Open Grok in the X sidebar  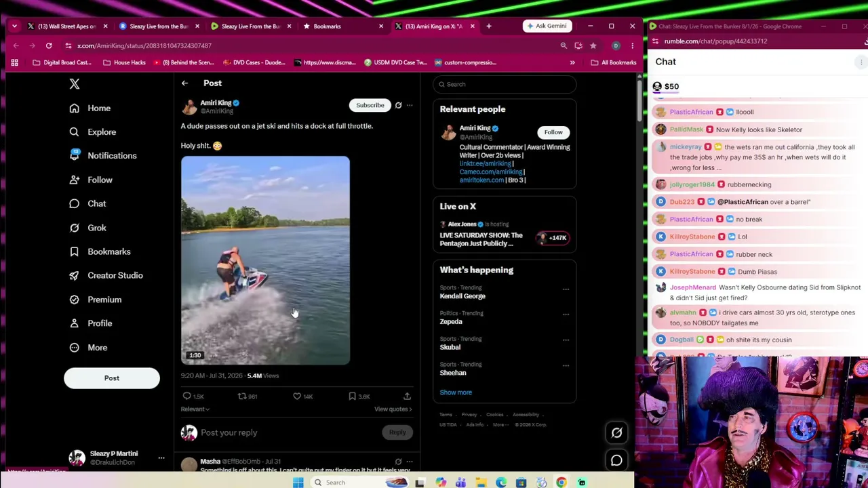point(88,228)
